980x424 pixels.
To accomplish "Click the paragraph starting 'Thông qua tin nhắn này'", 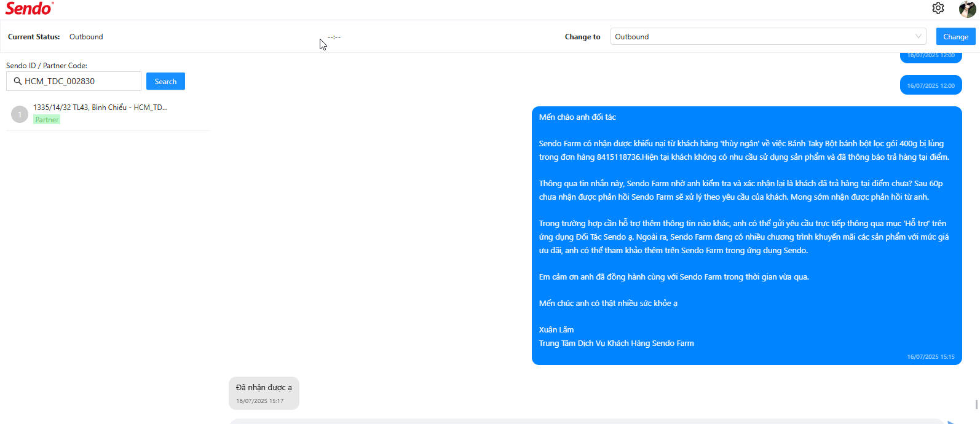I will coord(741,190).
